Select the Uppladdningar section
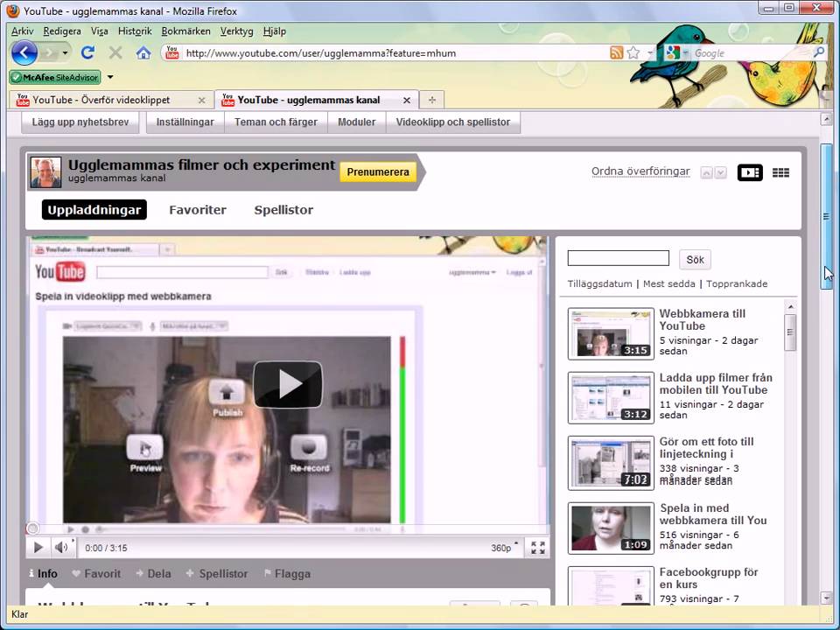 pyautogui.click(x=94, y=210)
